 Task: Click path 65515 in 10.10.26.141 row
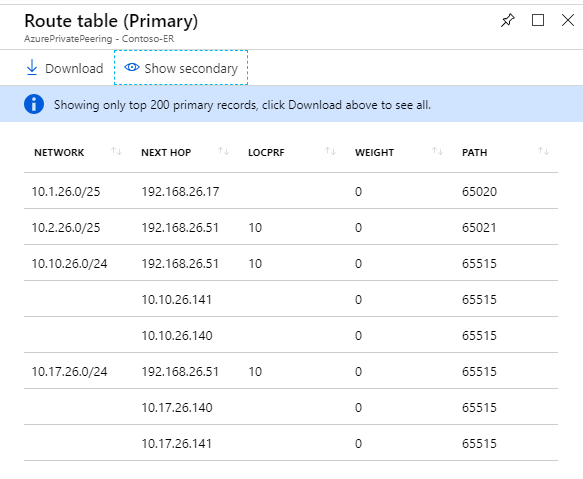click(x=479, y=300)
